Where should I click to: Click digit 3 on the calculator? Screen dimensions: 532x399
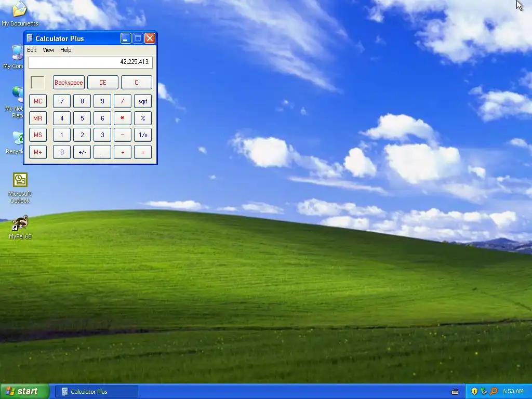click(102, 135)
